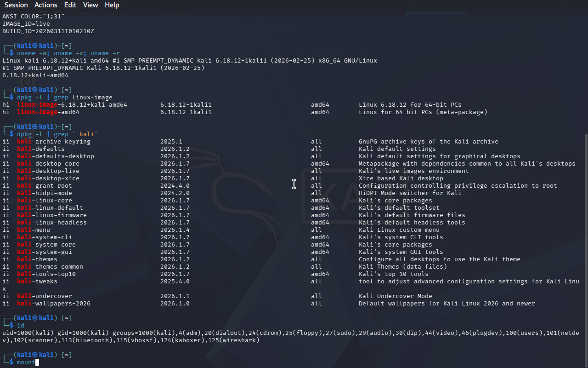Click the linux-image-amd64 meta-package name
588x368 pixels.
[x=48, y=112]
